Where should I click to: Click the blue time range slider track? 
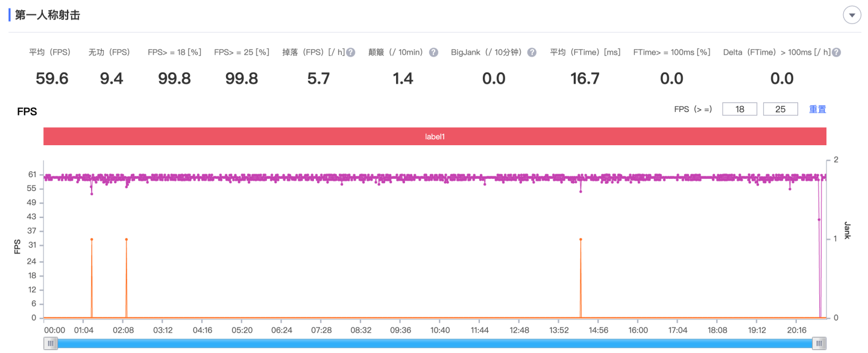click(434, 343)
